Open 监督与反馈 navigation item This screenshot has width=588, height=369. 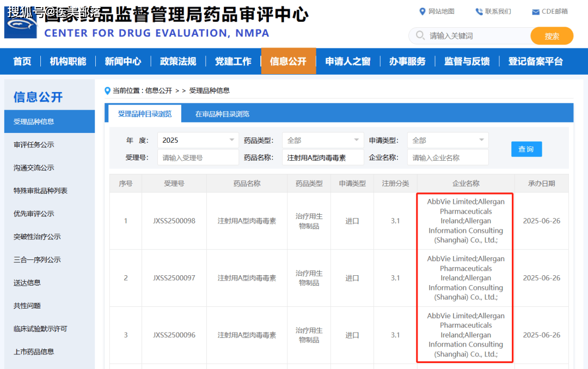pos(467,61)
